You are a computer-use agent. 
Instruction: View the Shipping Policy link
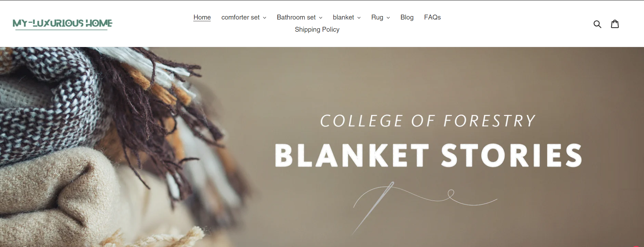click(x=317, y=30)
